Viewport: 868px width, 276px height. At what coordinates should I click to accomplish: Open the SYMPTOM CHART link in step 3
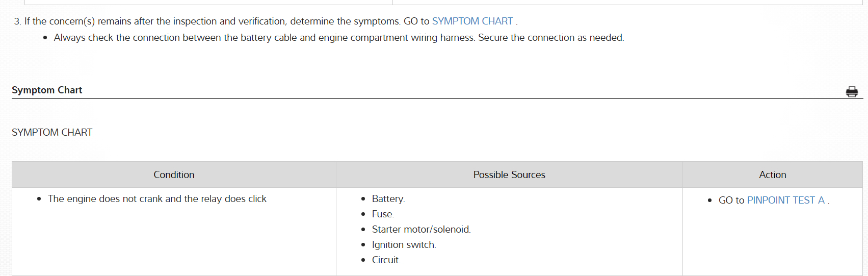tap(472, 21)
